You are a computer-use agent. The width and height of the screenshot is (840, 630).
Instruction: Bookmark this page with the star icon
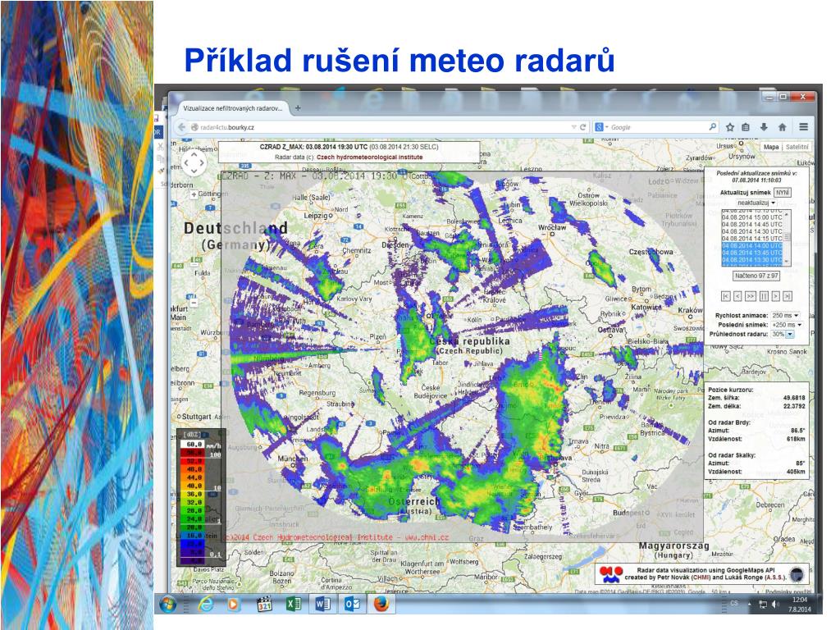tap(729, 127)
